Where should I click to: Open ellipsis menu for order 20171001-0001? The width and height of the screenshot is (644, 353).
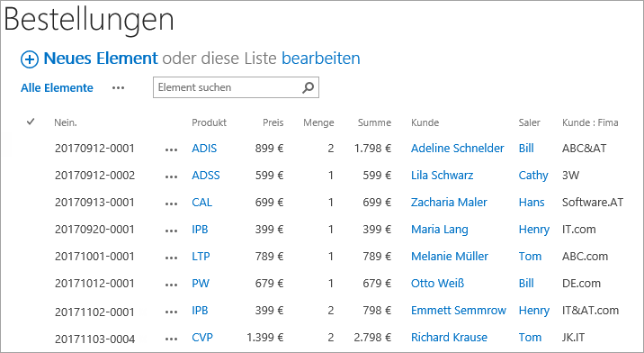click(x=171, y=258)
